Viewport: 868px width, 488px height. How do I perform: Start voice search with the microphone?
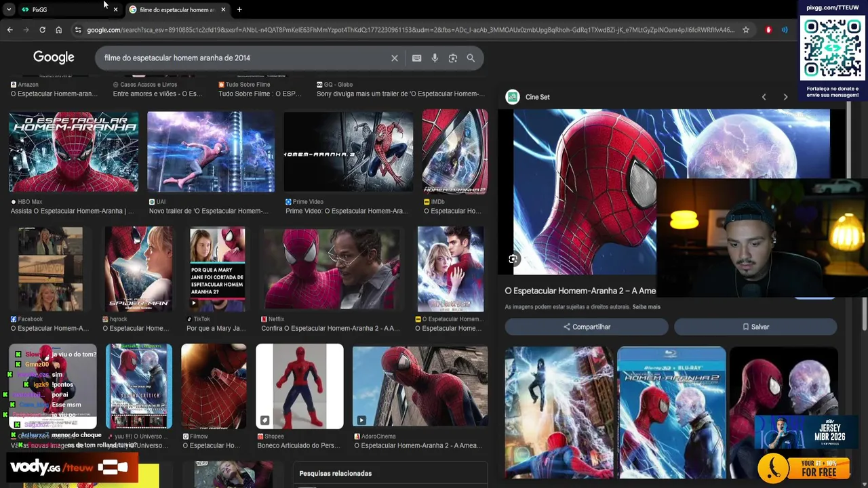(435, 58)
